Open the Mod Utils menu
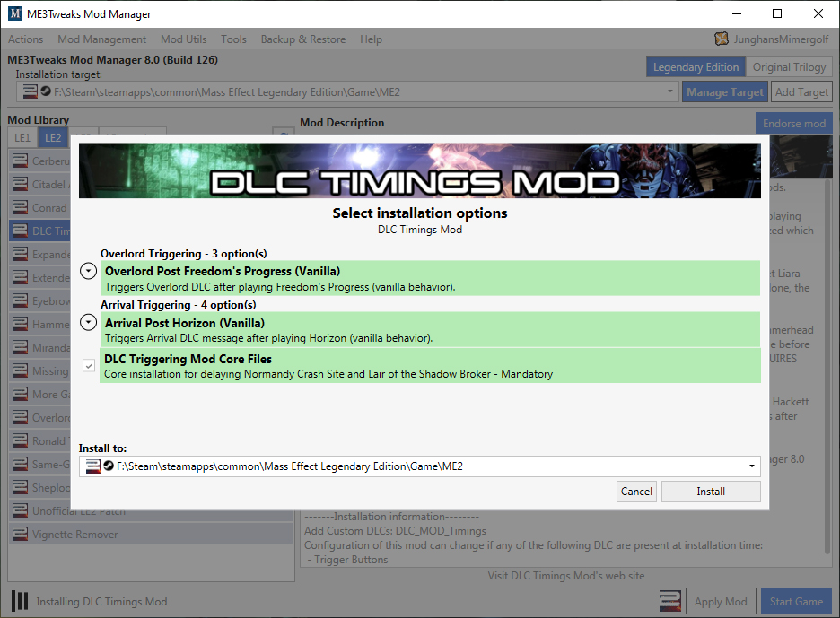The height and width of the screenshot is (618, 840). [184, 39]
